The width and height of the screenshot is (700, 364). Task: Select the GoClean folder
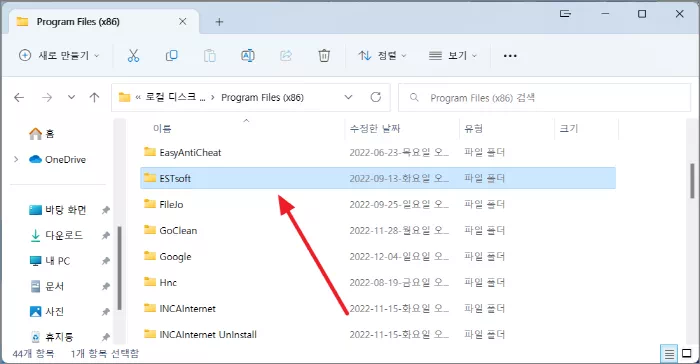coord(378,230)
